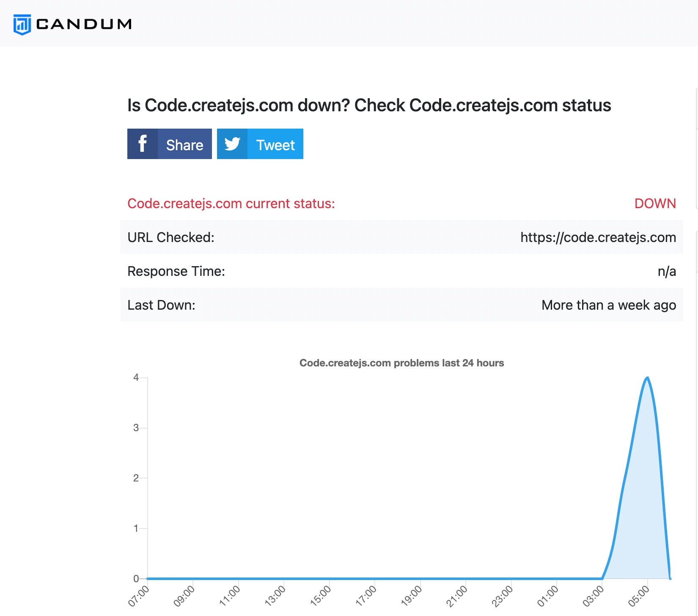The width and height of the screenshot is (698, 616).
Task: Click the Facebook f icon
Action: pos(143,144)
